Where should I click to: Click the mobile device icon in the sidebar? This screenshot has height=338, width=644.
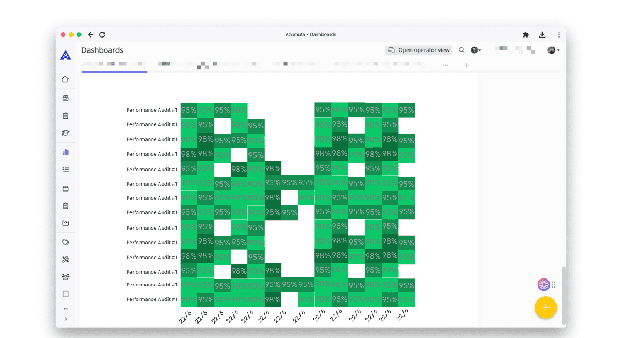click(x=65, y=293)
